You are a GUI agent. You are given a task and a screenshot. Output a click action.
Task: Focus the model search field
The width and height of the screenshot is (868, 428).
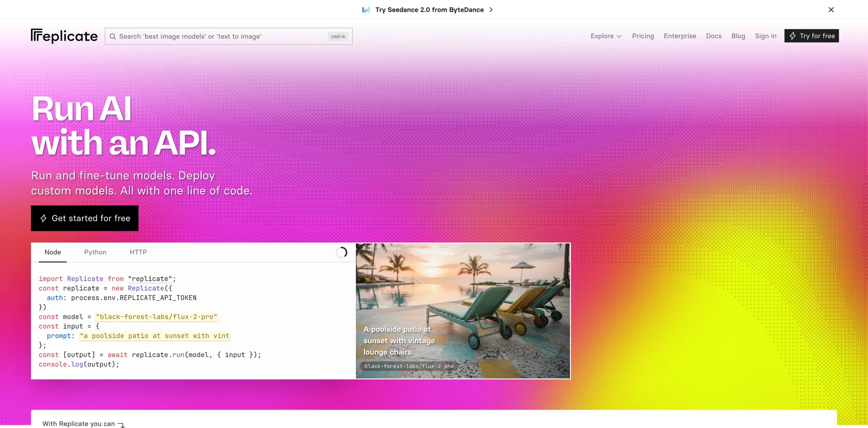point(229,36)
